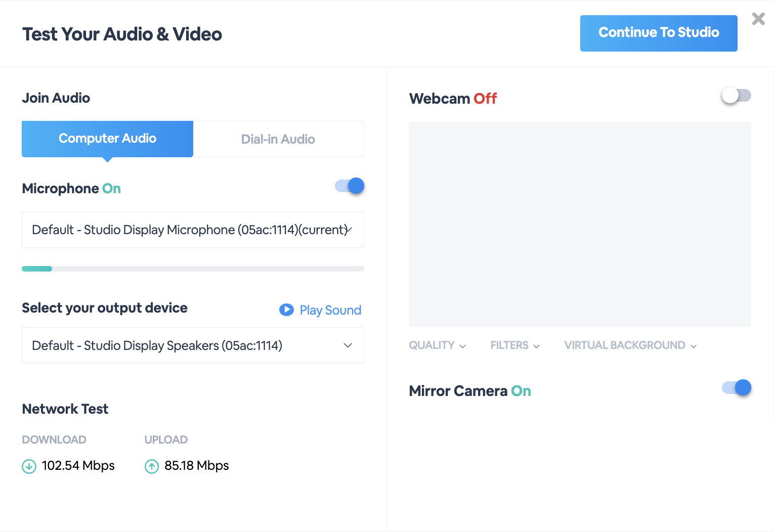Open the output device selection dropdown

[x=193, y=345]
